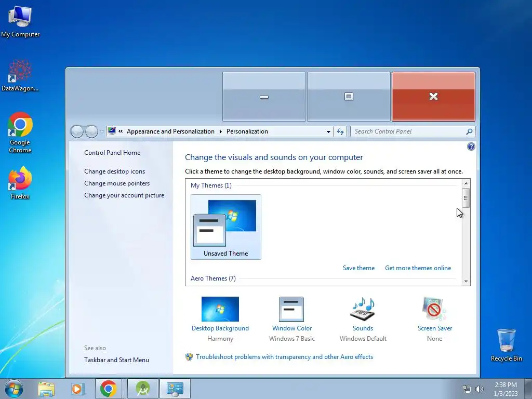Open the recent pages dropdown beside Forward
532x399 pixels.
coord(102,131)
